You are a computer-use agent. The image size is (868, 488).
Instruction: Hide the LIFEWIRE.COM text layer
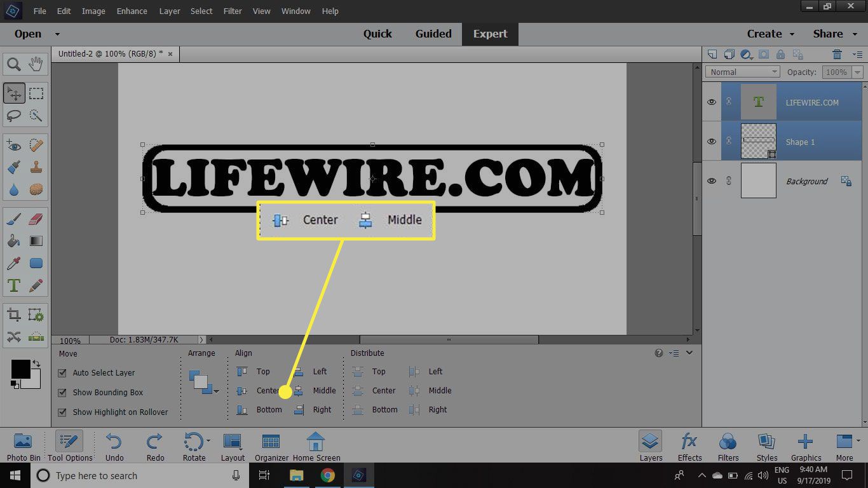712,102
